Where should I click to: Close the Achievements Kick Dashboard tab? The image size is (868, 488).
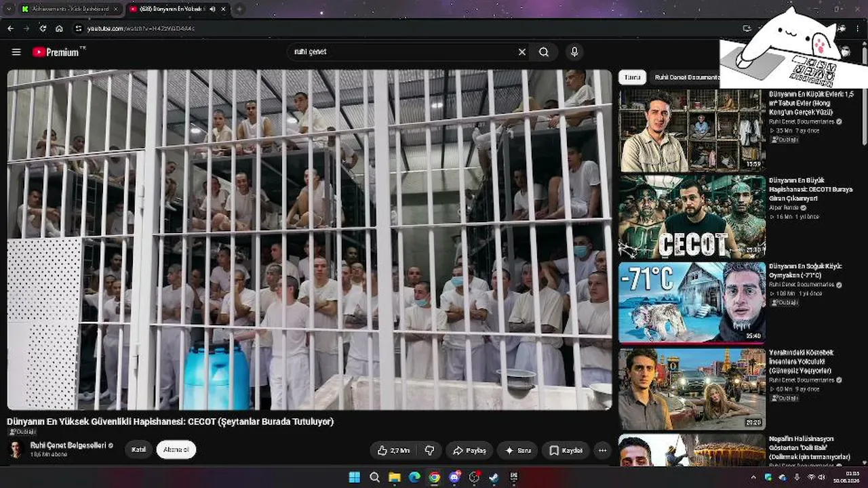click(x=115, y=9)
